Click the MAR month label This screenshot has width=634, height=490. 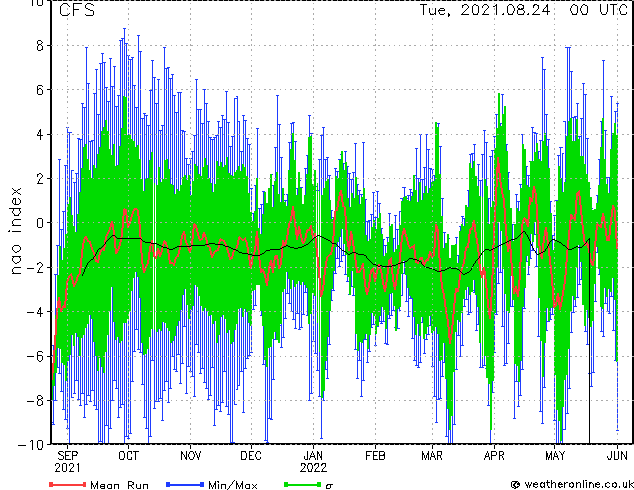pos(432,456)
